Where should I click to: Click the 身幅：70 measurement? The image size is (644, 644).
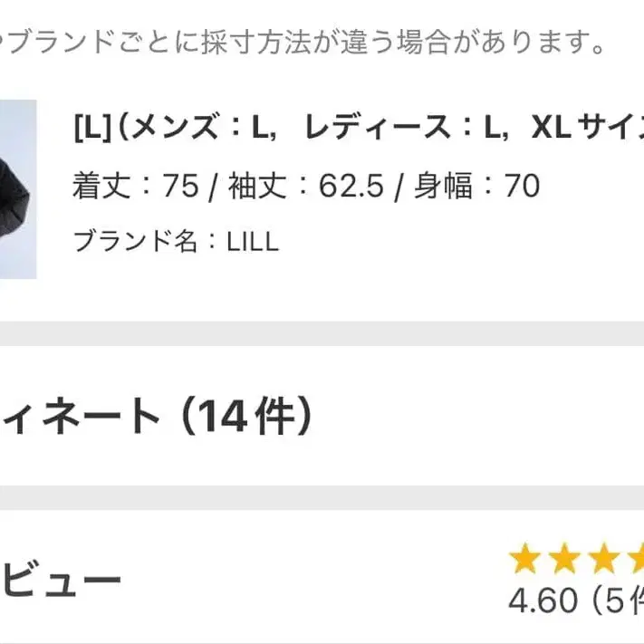(x=476, y=186)
